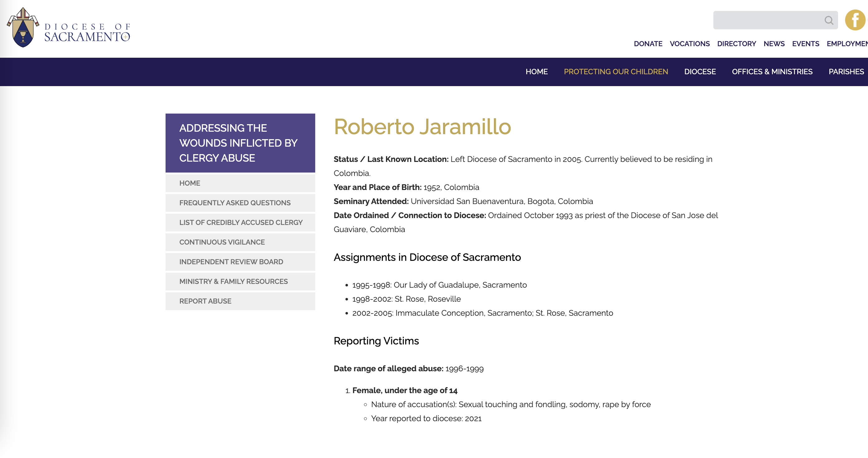Open the Directory link

click(x=736, y=44)
